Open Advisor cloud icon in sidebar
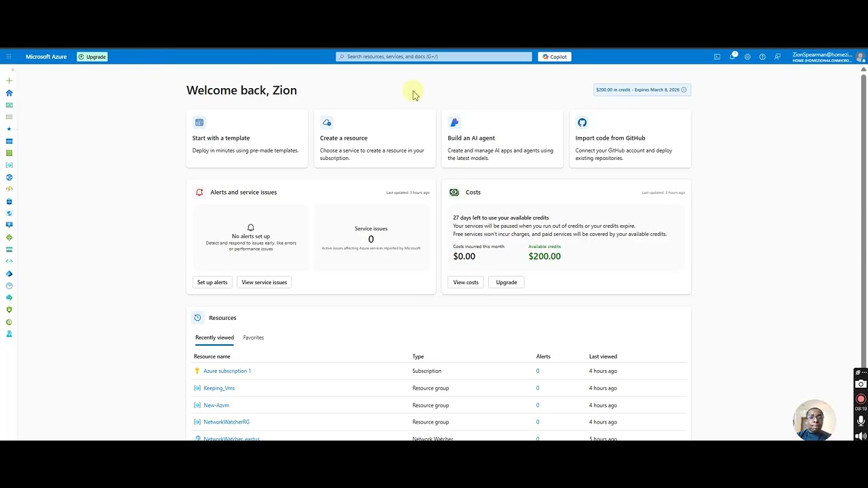Screen dimensions: 868x488 pyautogui.click(x=9, y=298)
